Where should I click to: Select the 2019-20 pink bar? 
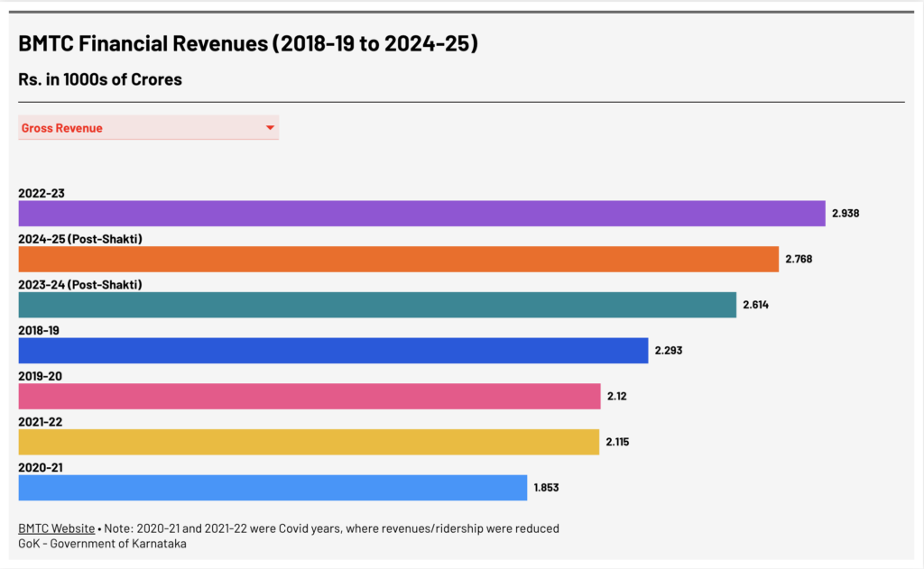[x=307, y=396]
